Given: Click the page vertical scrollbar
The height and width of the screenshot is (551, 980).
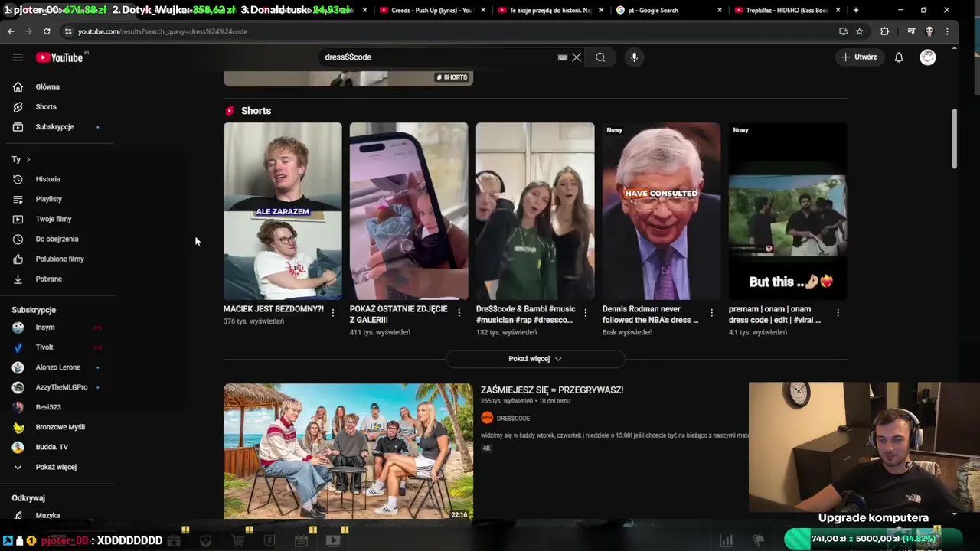Looking at the screenshot, I should click(x=954, y=139).
